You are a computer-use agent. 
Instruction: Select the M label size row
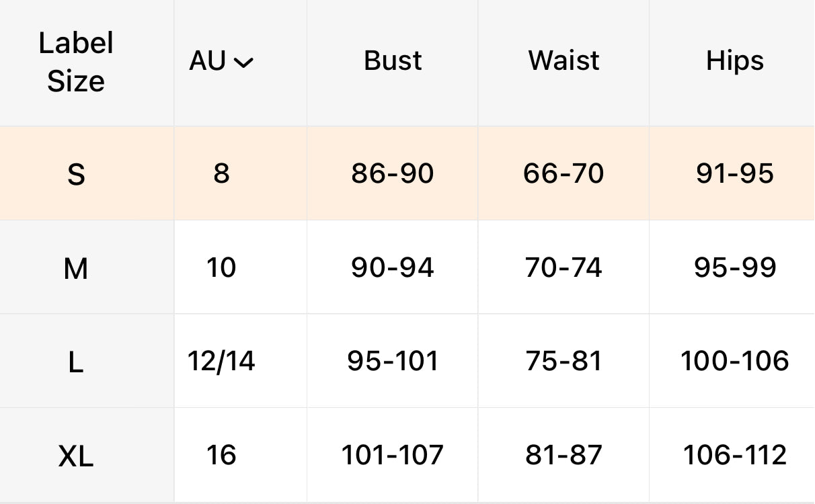pyautogui.click(x=76, y=269)
